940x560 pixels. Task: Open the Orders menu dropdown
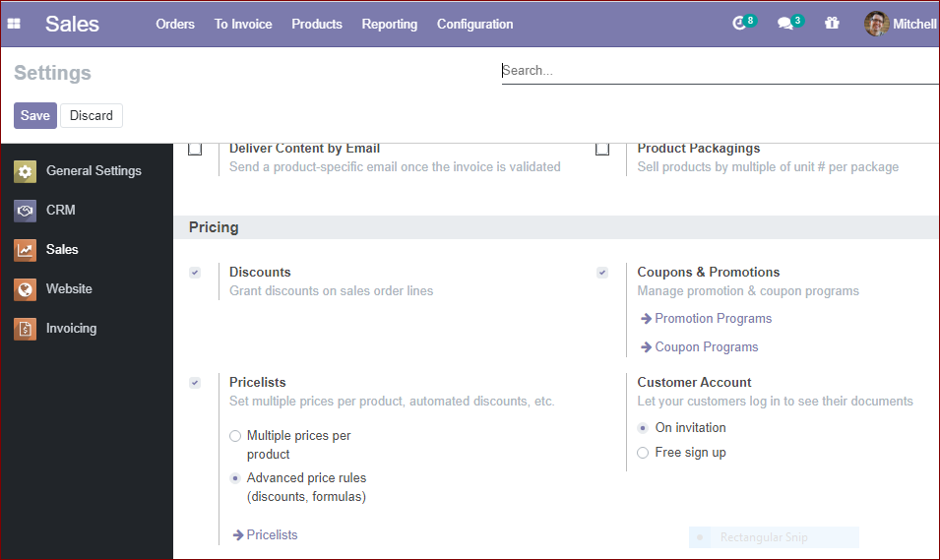click(x=175, y=24)
